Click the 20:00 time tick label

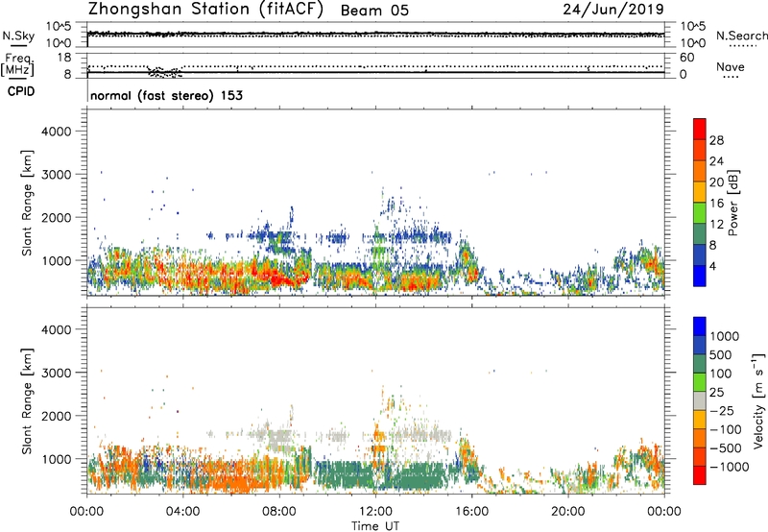[x=567, y=512]
